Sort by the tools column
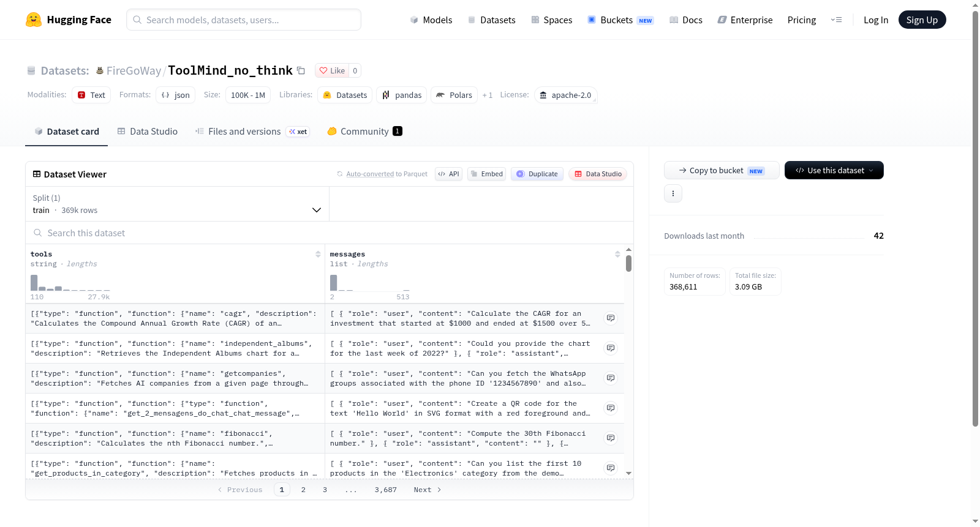This screenshot has width=980, height=527. click(x=318, y=254)
